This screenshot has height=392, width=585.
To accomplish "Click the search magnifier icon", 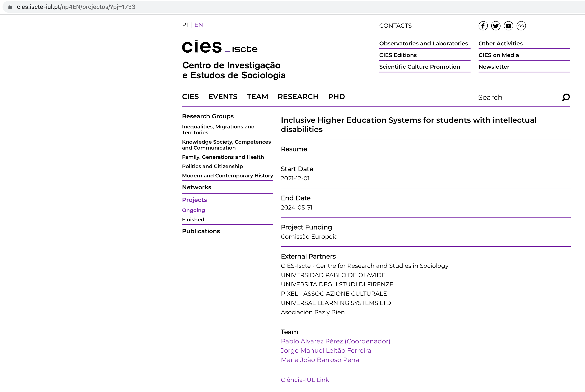I will (566, 97).
